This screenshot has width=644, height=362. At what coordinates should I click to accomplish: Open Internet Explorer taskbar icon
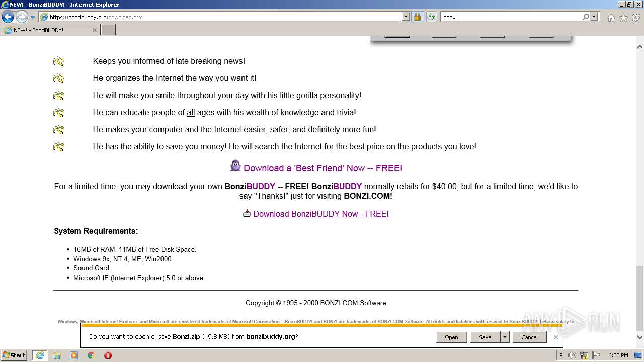pos(39,355)
